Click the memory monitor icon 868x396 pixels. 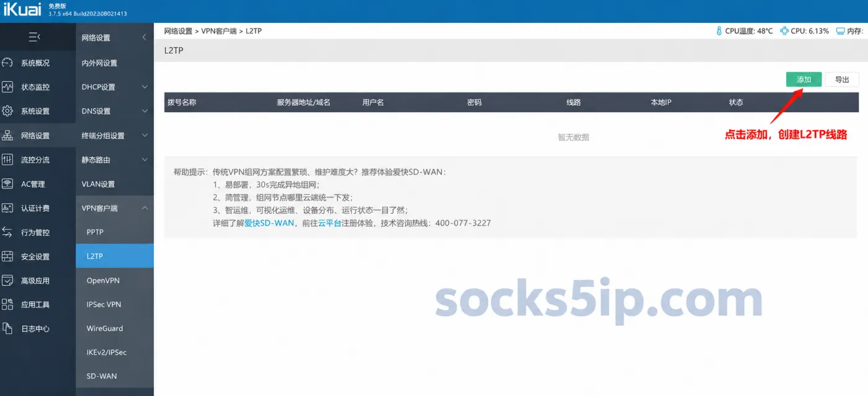[840, 31]
